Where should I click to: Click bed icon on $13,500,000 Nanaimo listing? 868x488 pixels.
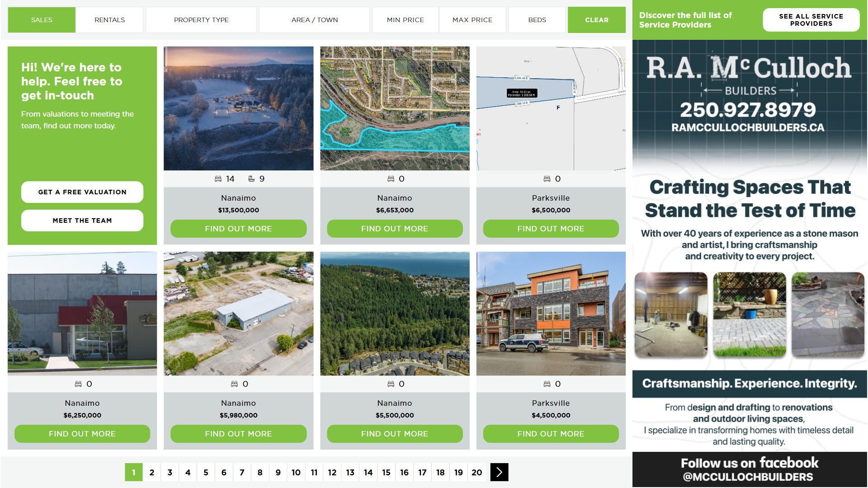[218, 179]
